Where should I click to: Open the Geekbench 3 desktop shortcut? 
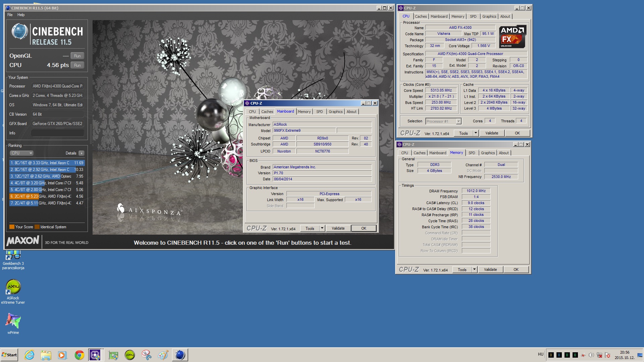click(13, 260)
